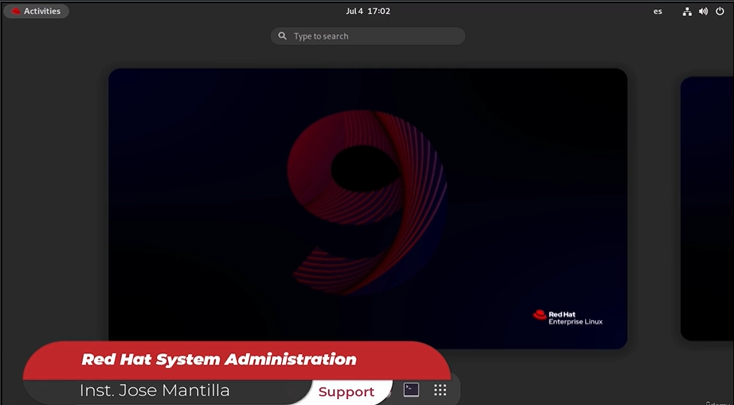Click the volume speaker icon
This screenshot has width=734, height=405.
coord(703,12)
